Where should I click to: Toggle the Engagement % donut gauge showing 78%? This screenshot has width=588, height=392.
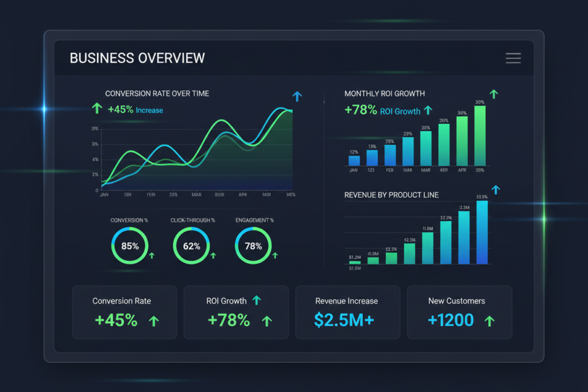254,246
